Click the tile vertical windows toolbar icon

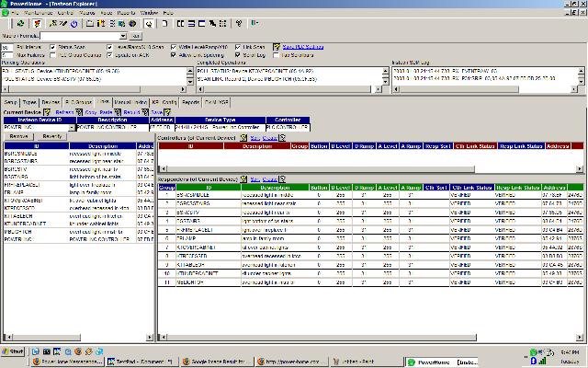[180, 23]
